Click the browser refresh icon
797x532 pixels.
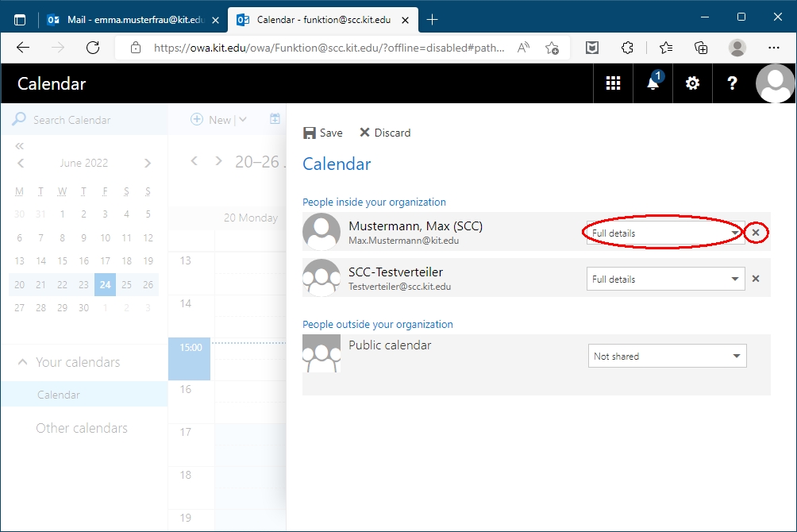coord(93,48)
